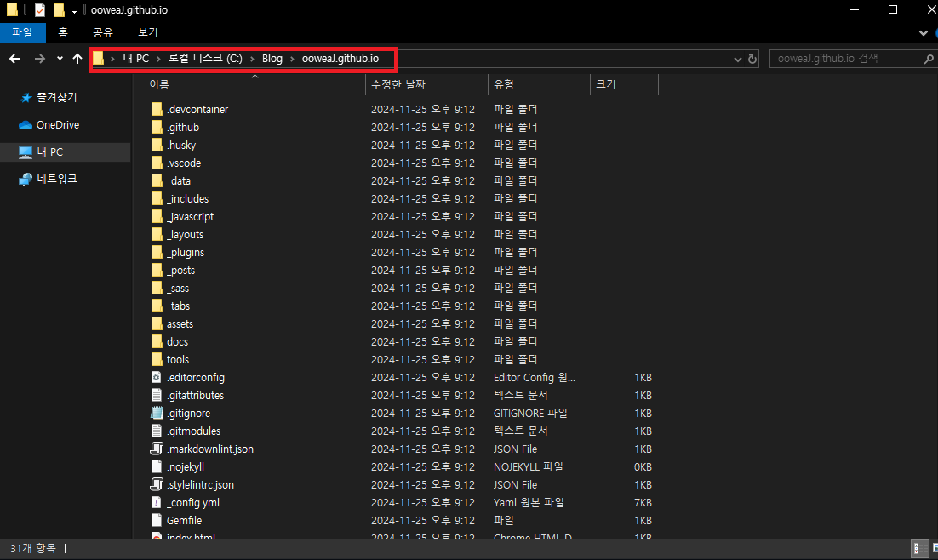Sort by the 수정한 날짜 column header
Viewport: 938px width, 560px height.
398,84
